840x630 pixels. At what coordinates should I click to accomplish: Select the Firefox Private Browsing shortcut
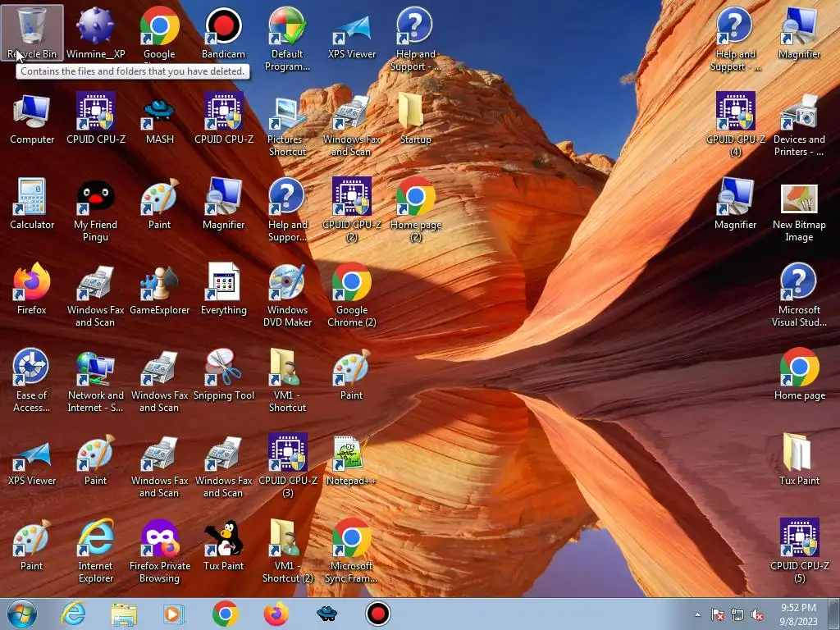pos(160,550)
